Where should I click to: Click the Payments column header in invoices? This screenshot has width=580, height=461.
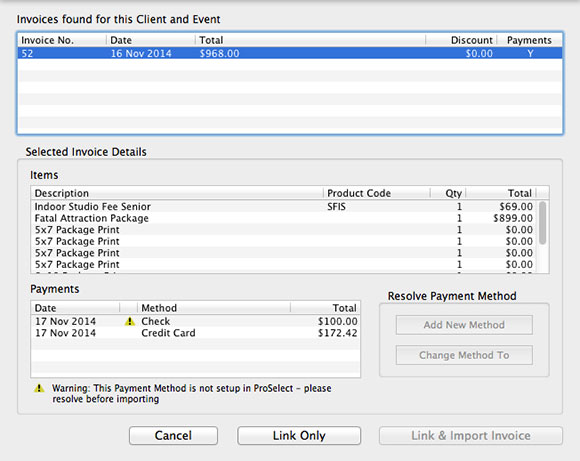point(529,40)
